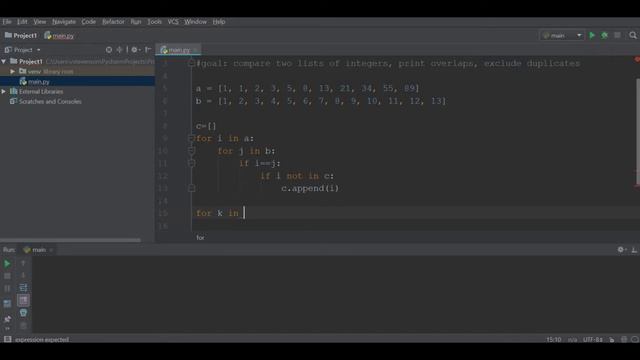Click the 15:10 cursor position in status bar
Image resolution: width=640 pixels, height=360 pixels.
[553, 340]
